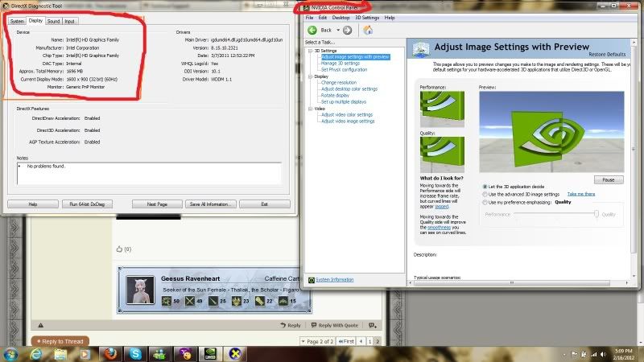The width and height of the screenshot is (644, 362).
Task: Collapse the 3D Settings tree node
Action: pyautogui.click(x=311, y=51)
